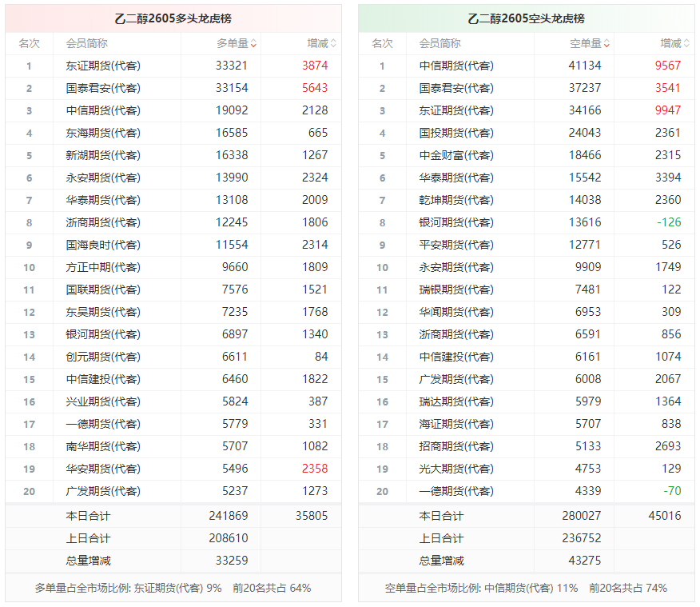The height and width of the screenshot is (607, 700).
Task: Click long change total 35805
Action: [312, 516]
